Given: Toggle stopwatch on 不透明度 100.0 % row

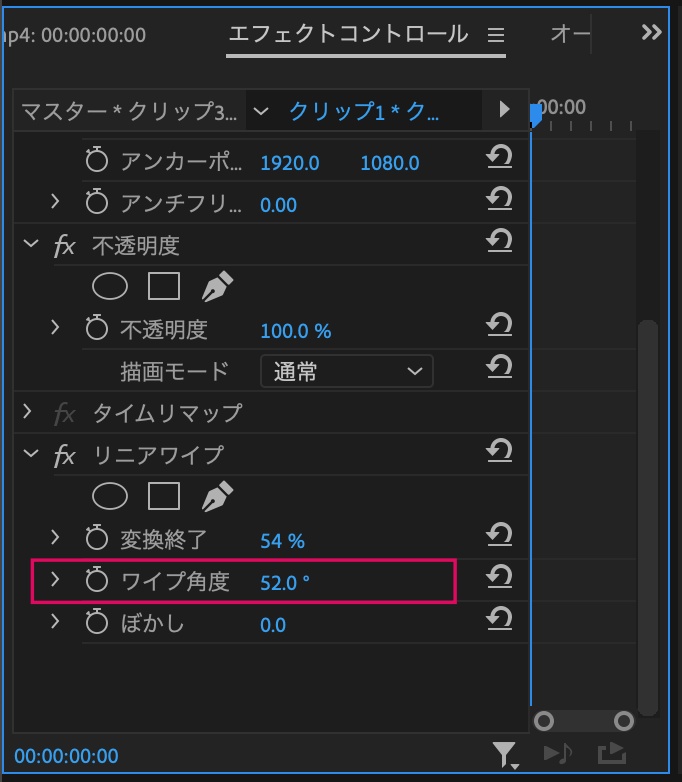Looking at the screenshot, I should pos(96,328).
